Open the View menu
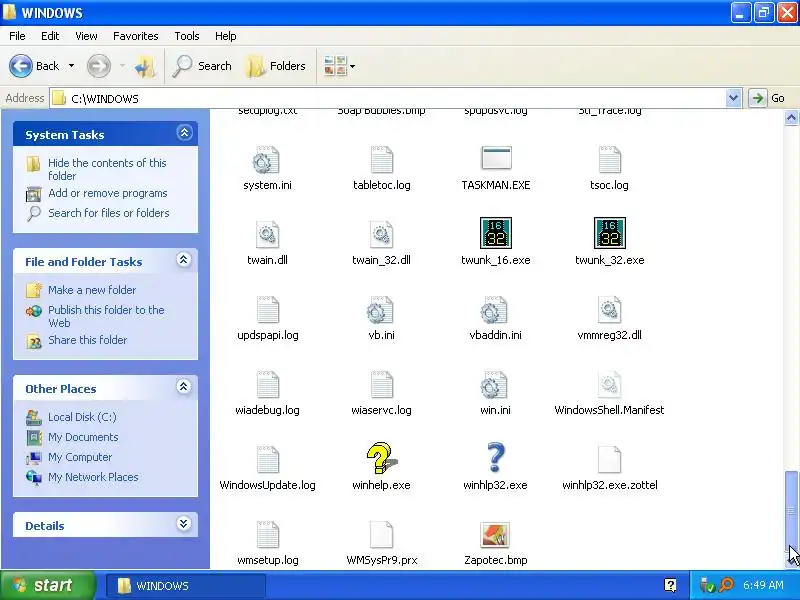800x600 pixels. coord(86,36)
